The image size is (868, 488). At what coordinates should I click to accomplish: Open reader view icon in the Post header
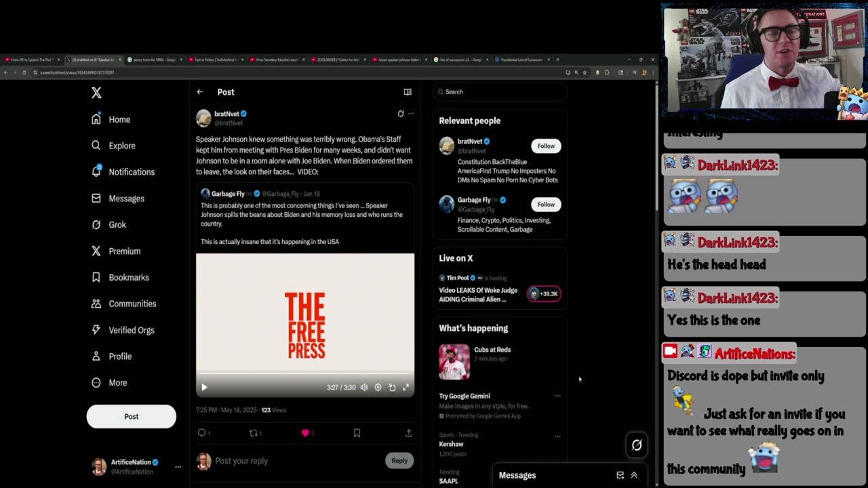tap(408, 92)
